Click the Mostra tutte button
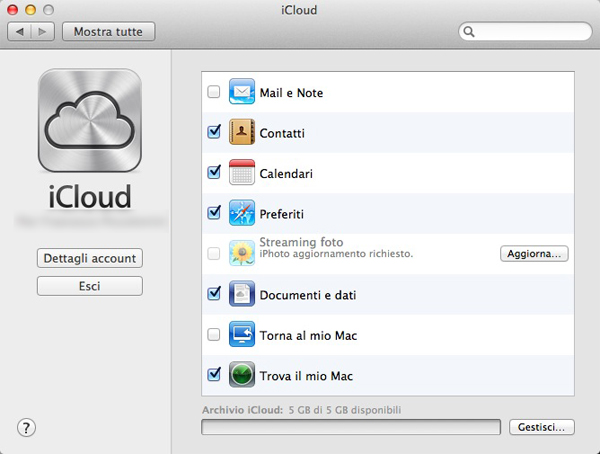This screenshot has width=600, height=454. tap(109, 31)
